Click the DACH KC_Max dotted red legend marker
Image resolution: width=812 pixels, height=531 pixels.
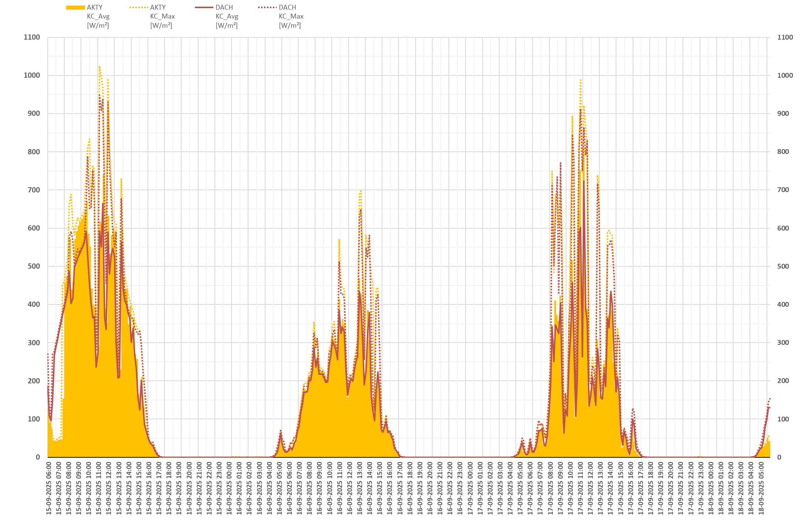point(267,7)
